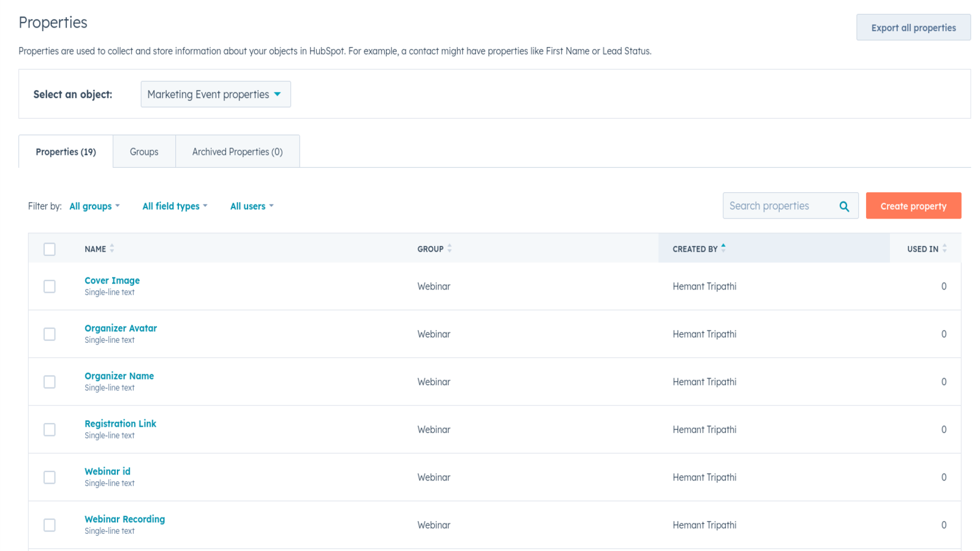The image size is (980, 551).
Task: Check the select-all checkbox in the table header
Action: [x=49, y=249]
